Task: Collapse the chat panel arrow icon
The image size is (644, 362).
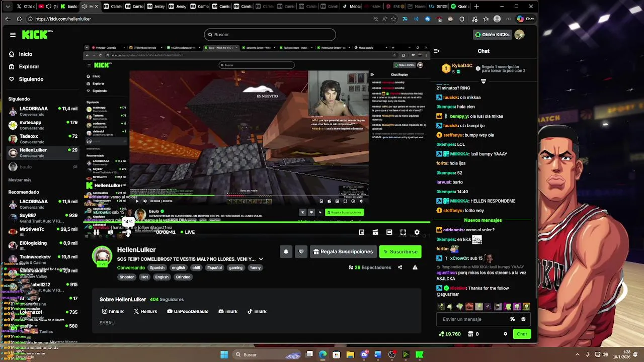Action: (x=436, y=51)
